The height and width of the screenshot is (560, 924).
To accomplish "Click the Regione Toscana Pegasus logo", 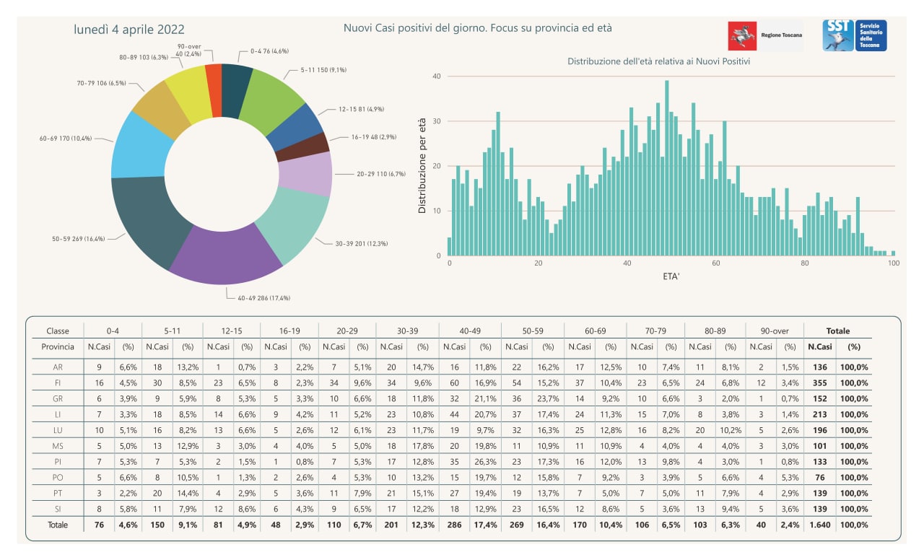I will [741, 35].
